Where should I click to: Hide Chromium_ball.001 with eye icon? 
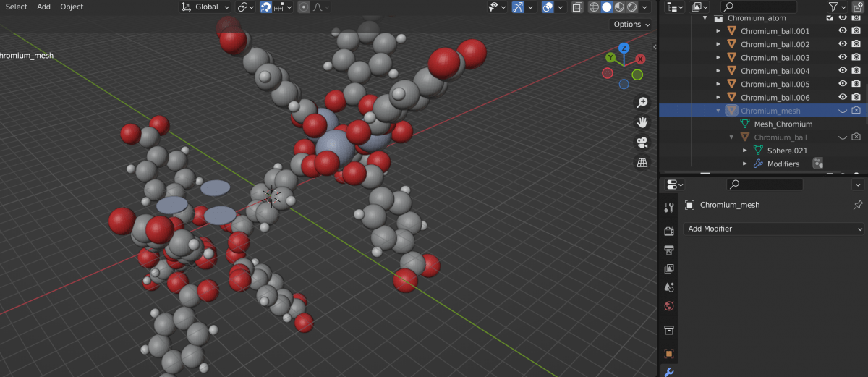tap(843, 31)
